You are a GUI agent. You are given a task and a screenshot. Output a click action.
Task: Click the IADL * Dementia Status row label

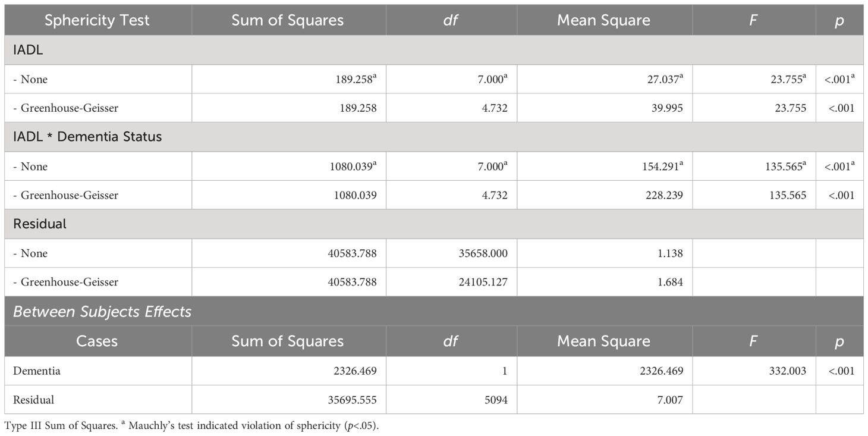(87, 137)
